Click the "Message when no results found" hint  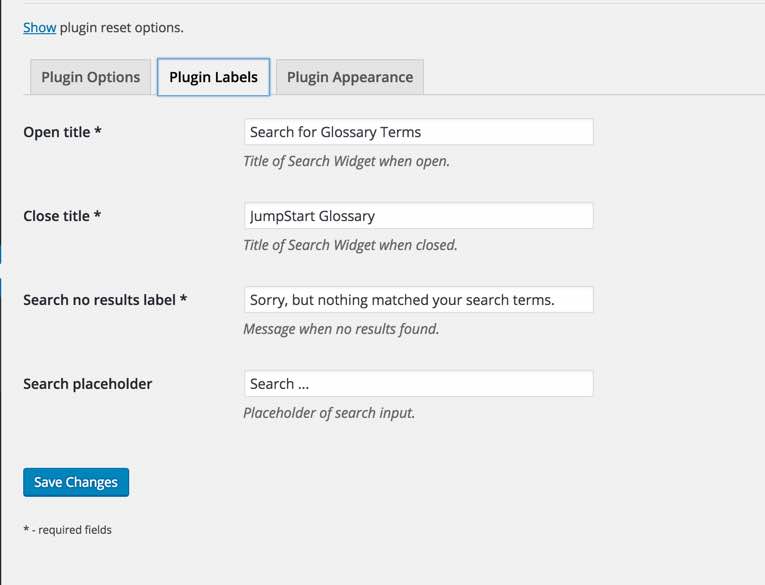click(341, 329)
